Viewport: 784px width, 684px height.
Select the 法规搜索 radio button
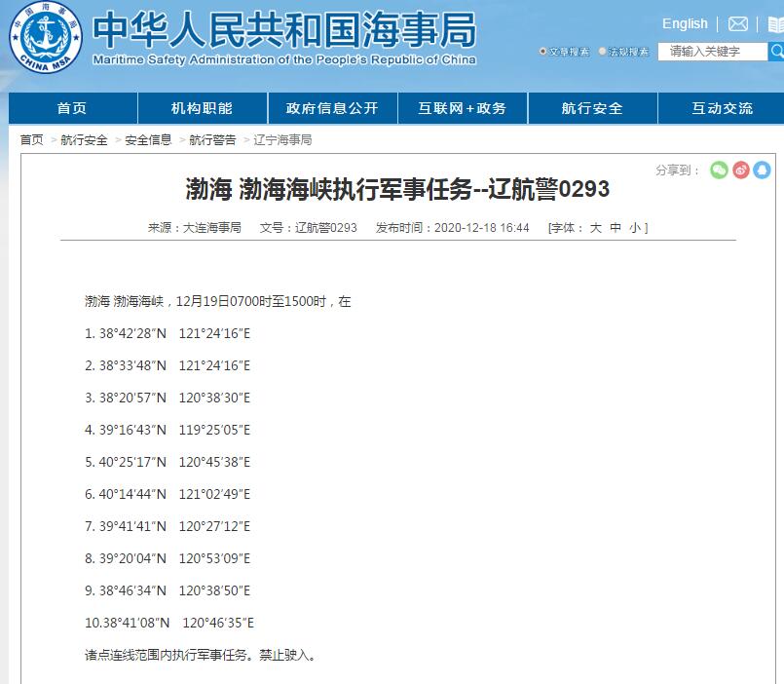pyautogui.click(x=602, y=51)
